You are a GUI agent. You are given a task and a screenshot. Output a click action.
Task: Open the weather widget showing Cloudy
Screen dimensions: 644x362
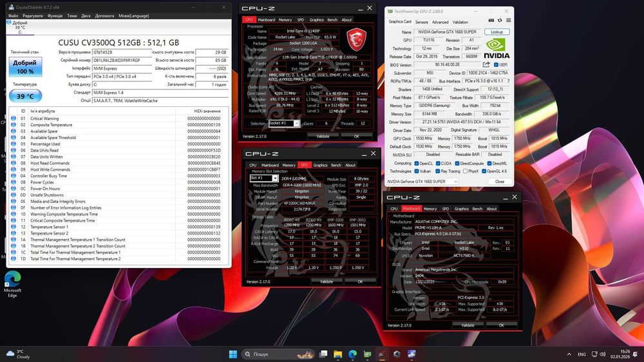pos(17,354)
